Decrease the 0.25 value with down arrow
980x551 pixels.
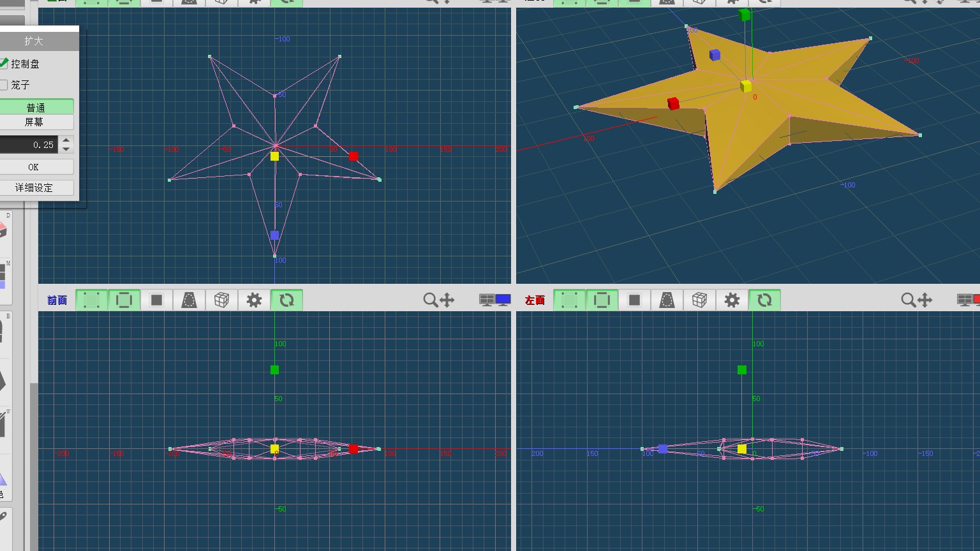coord(66,149)
